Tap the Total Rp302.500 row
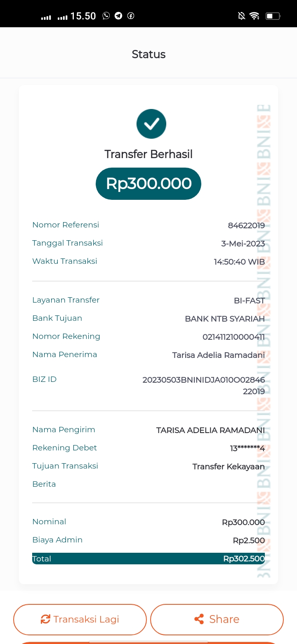The width and height of the screenshot is (297, 644). click(148, 559)
